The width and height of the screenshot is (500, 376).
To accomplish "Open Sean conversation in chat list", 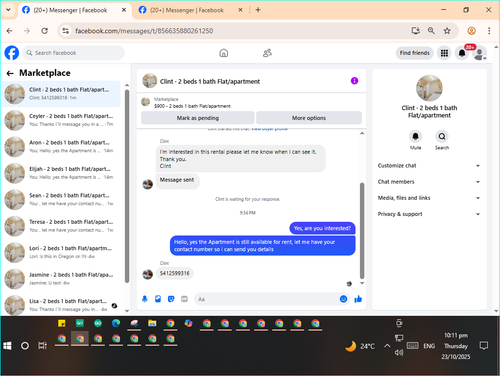I will (62, 199).
